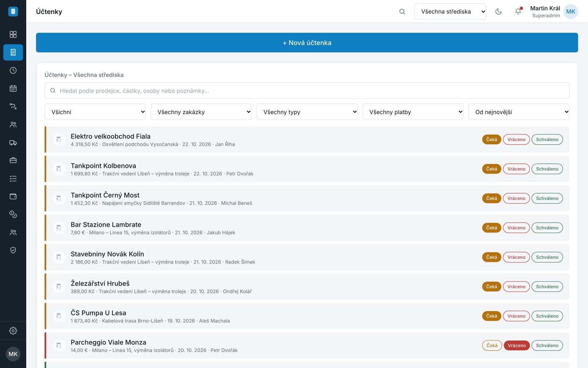The height and width of the screenshot is (368, 588).
Task: Open the dashboard grid icon in sidebar
Action: [13, 34]
